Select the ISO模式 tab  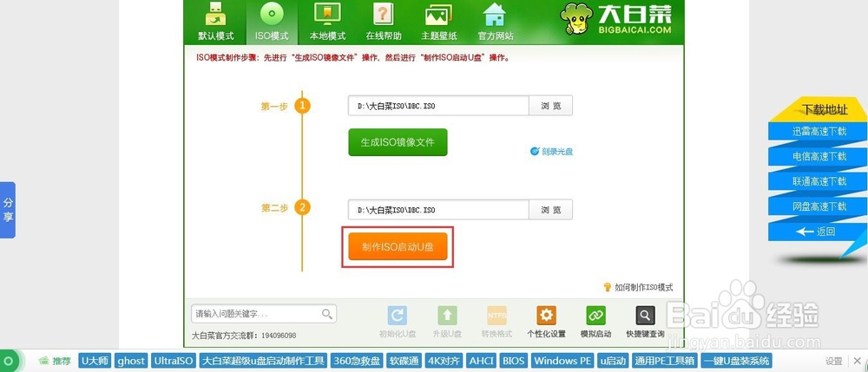coord(271,22)
